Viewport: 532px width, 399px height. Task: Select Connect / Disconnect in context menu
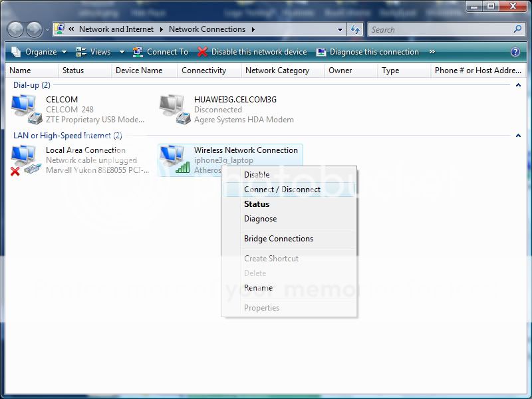click(x=282, y=190)
